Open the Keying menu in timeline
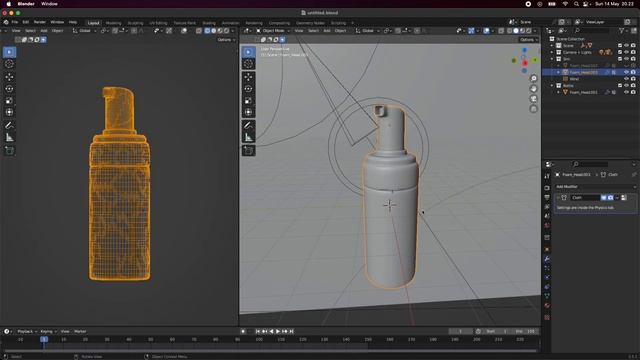 (48, 331)
